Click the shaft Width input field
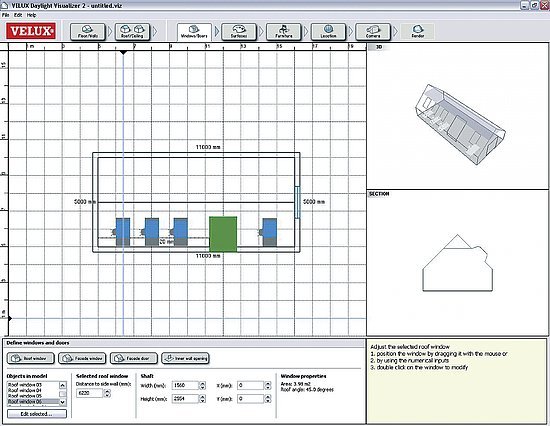Viewport: 550px width, 426px height. (186, 385)
